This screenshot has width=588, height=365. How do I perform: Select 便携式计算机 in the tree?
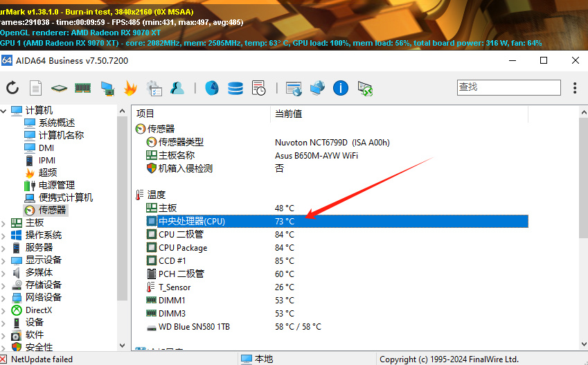pyautogui.click(x=66, y=197)
